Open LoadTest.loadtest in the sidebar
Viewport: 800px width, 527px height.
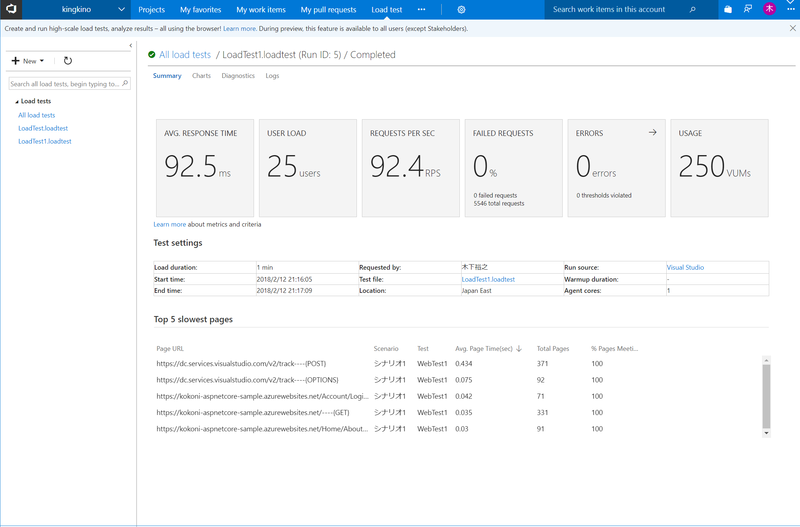43,129
